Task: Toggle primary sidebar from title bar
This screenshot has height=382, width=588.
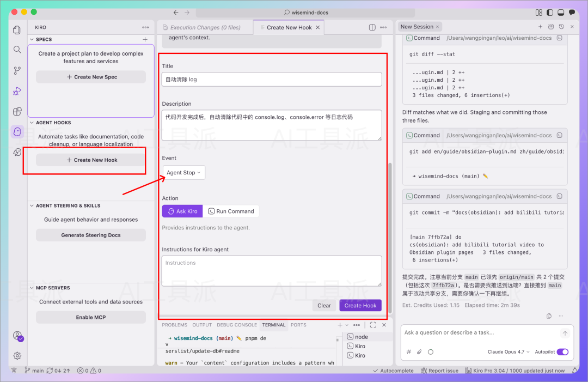Action: point(550,13)
